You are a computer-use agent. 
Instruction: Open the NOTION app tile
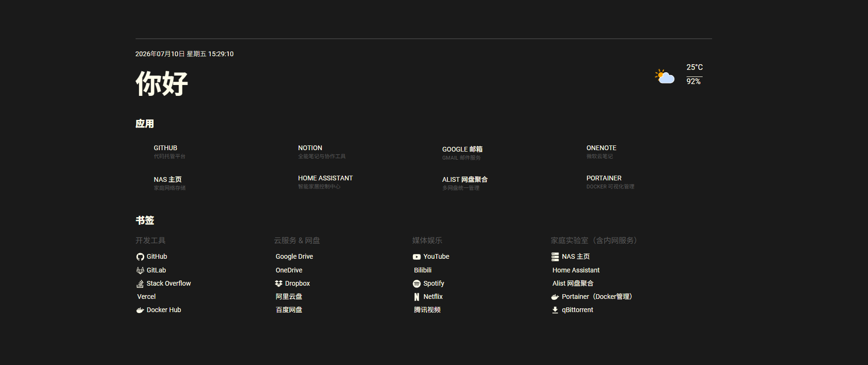click(x=322, y=152)
